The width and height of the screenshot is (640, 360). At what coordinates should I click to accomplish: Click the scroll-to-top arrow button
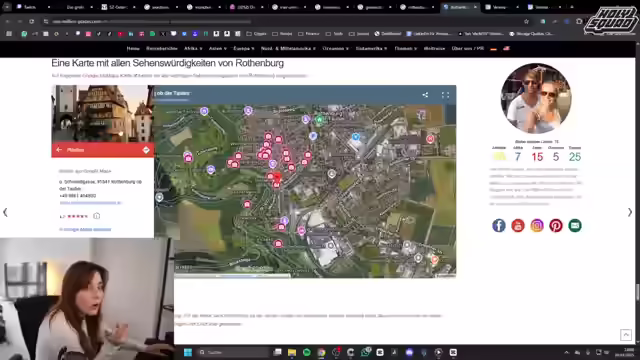[x=626, y=335]
